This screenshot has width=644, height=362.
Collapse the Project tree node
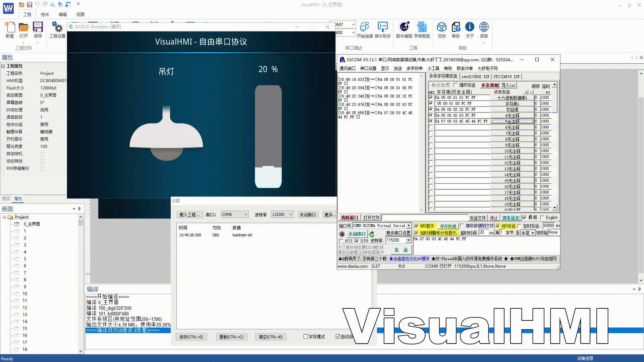(x=4, y=217)
